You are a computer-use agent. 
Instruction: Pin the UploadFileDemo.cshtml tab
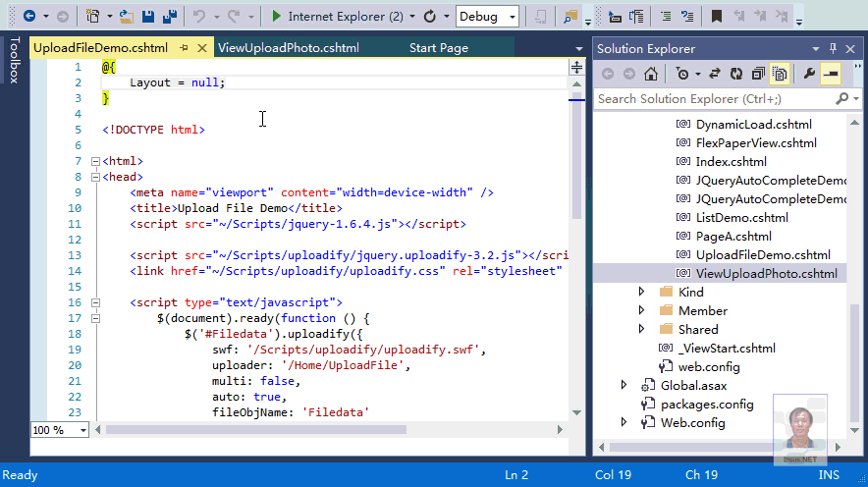[x=184, y=48]
